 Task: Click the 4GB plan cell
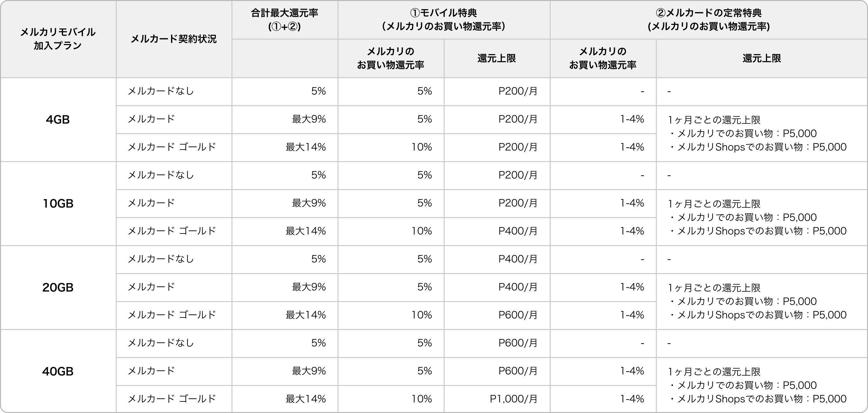(58, 120)
